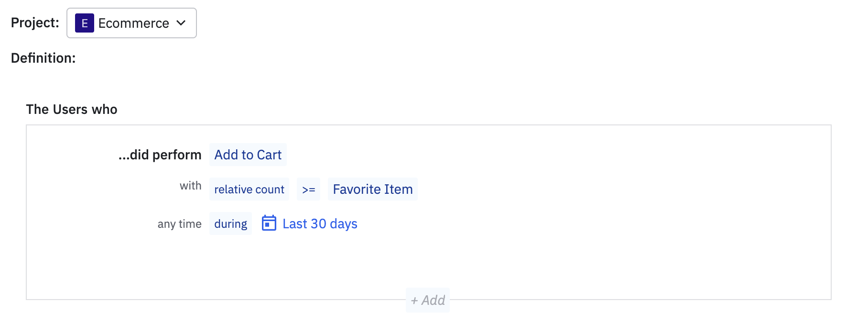868x335 pixels.
Task: Click The Users who heading
Action: tap(71, 109)
